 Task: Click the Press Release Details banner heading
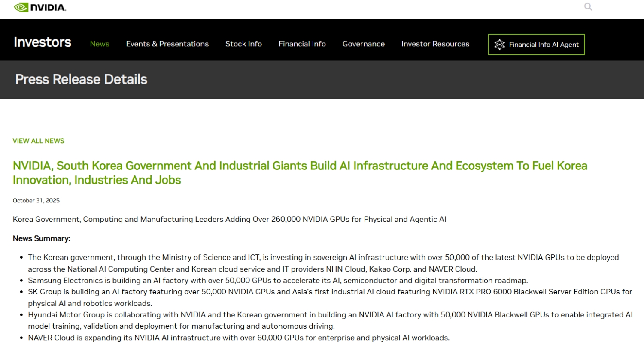pos(81,79)
